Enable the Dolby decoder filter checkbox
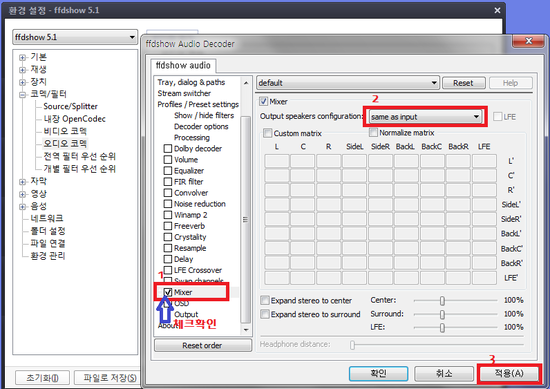This screenshot has height=389, width=550. coord(168,148)
